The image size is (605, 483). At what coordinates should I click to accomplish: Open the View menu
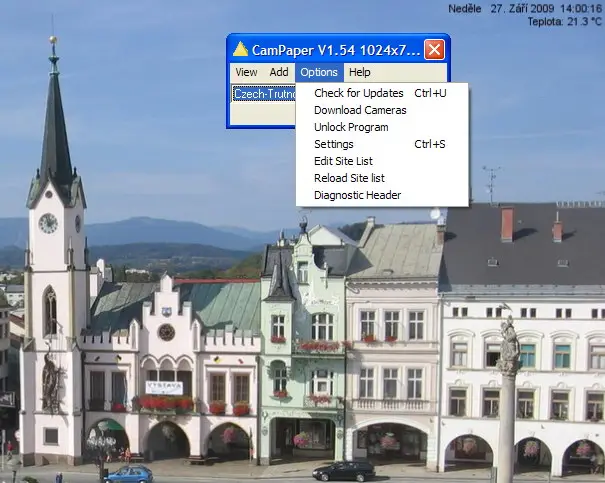tap(246, 72)
